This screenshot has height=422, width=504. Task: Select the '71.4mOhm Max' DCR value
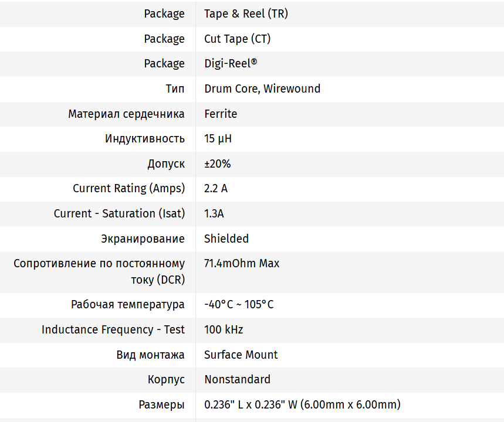[x=242, y=263]
